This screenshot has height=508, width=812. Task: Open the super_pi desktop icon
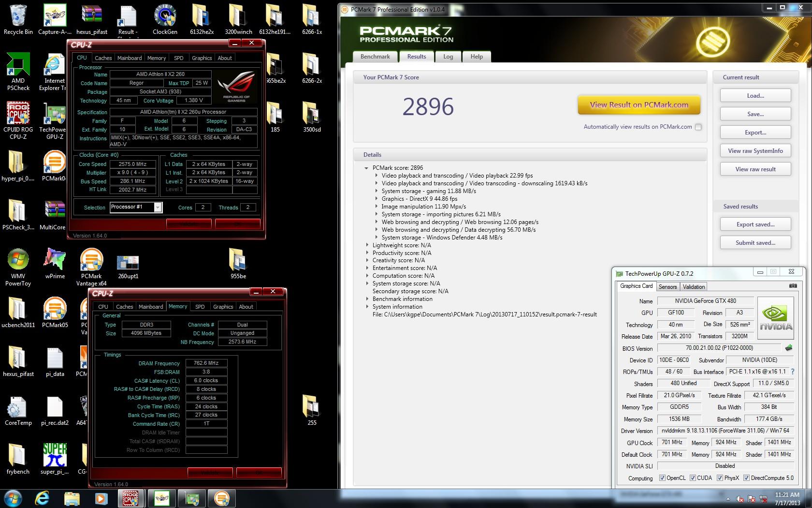pos(55,458)
